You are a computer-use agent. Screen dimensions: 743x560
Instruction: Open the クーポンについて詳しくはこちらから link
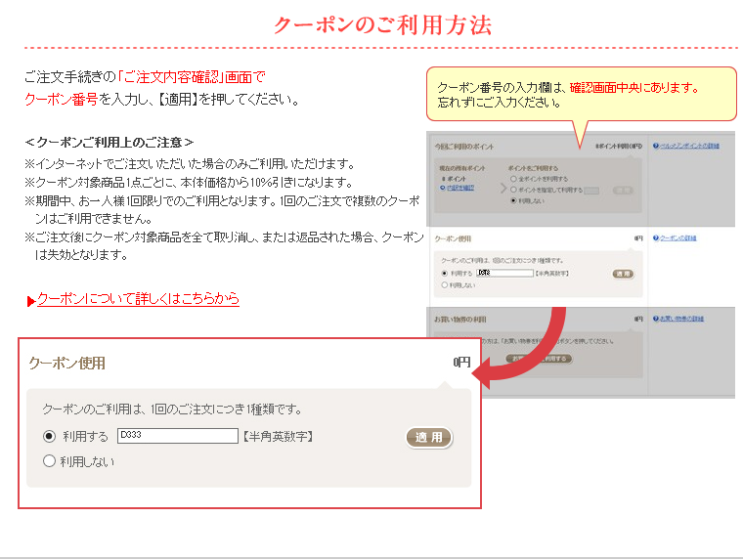pyautogui.click(x=138, y=299)
